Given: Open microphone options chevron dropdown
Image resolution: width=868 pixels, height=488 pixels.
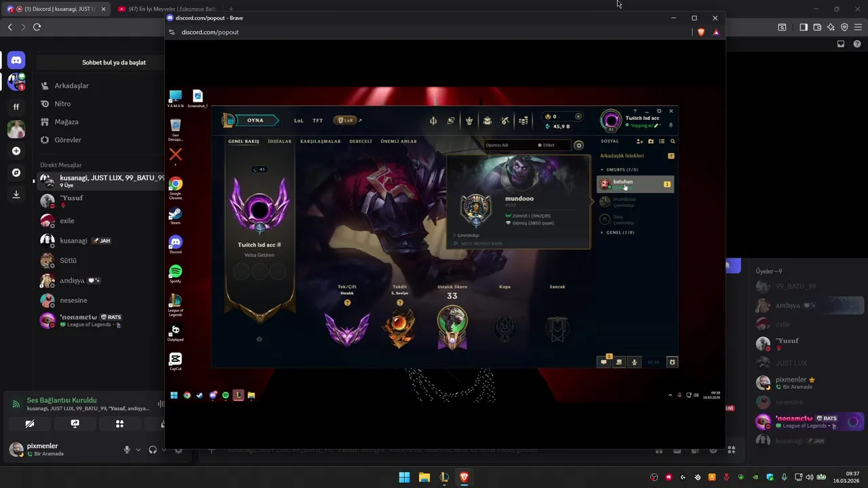Looking at the screenshot, I should tap(138, 449).
